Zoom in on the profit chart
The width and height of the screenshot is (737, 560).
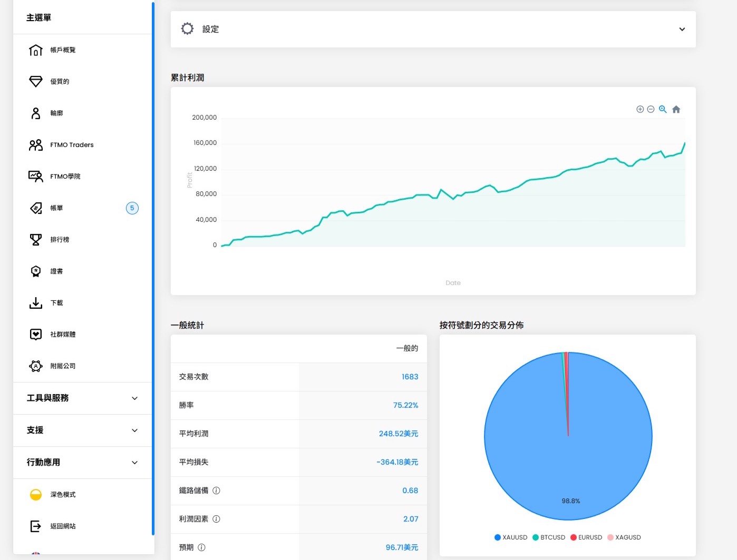click(x=640, y=110)
